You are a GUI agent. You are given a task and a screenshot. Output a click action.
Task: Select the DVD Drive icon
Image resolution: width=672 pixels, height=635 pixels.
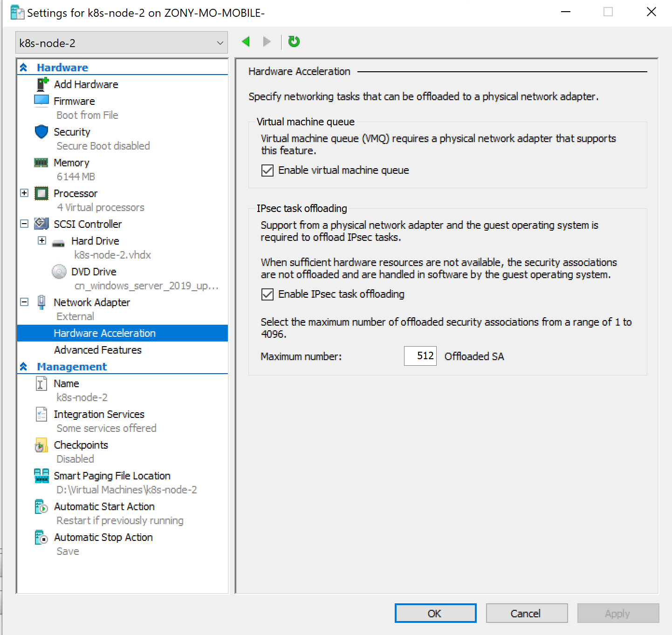59,272
